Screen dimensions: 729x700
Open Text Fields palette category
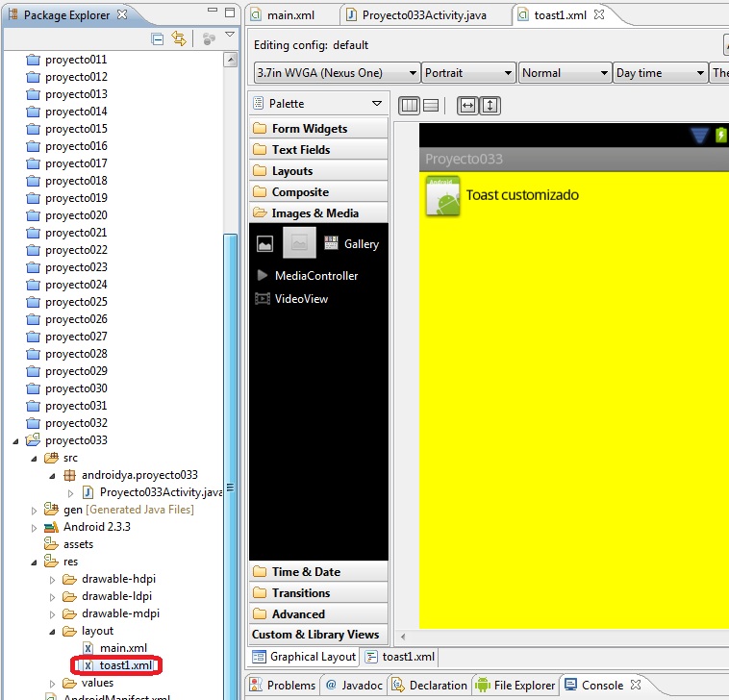(x=318, y=150)
